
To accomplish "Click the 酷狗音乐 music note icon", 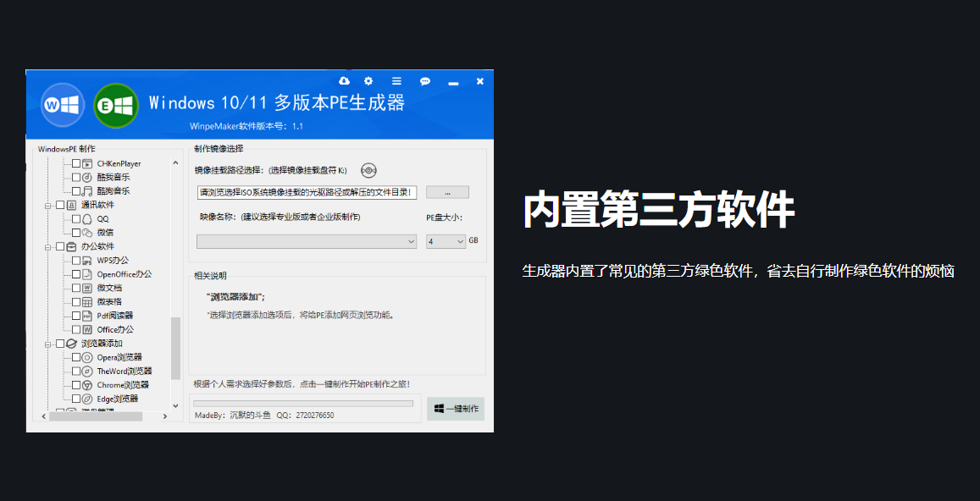I will tap(87, 190).
